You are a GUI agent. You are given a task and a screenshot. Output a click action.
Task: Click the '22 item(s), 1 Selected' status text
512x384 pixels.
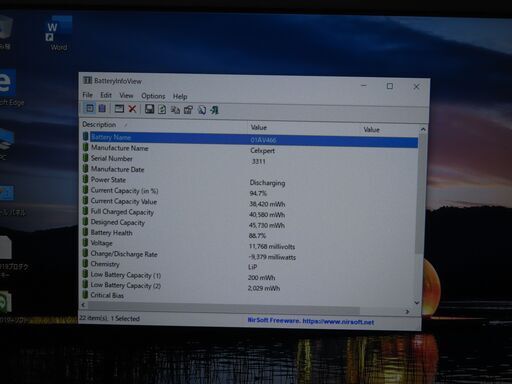point(109,318)
